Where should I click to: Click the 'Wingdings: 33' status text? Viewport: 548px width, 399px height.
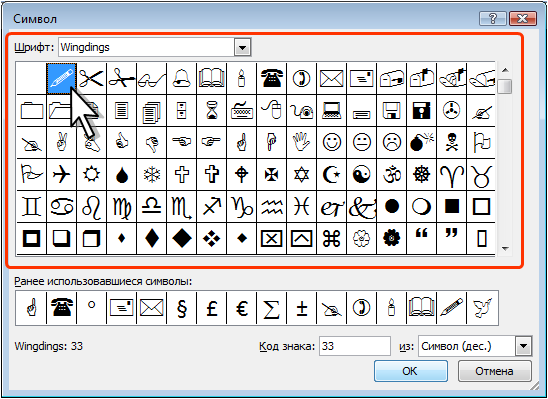pos(49,346)
